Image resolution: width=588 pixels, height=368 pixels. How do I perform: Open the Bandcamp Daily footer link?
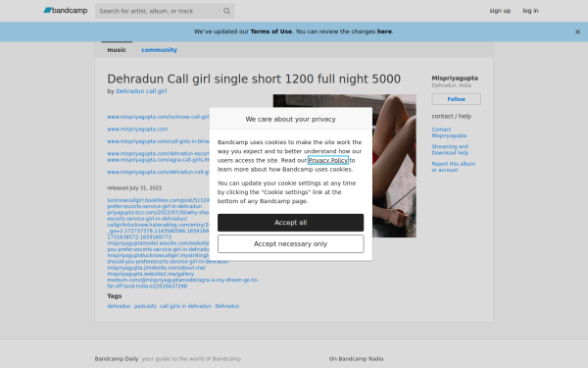coord(117,359)
